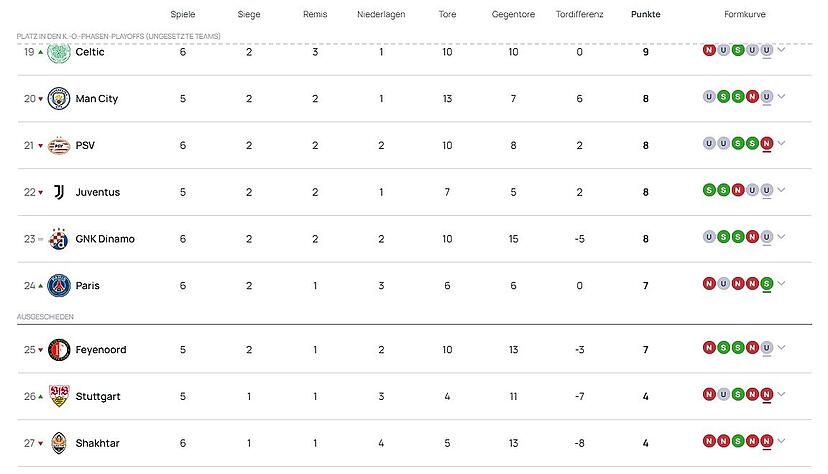Click the GNK Dinamo club crest
Image resolution: width=828 pixels, height=474 pixels.
[x=59, y=239]
